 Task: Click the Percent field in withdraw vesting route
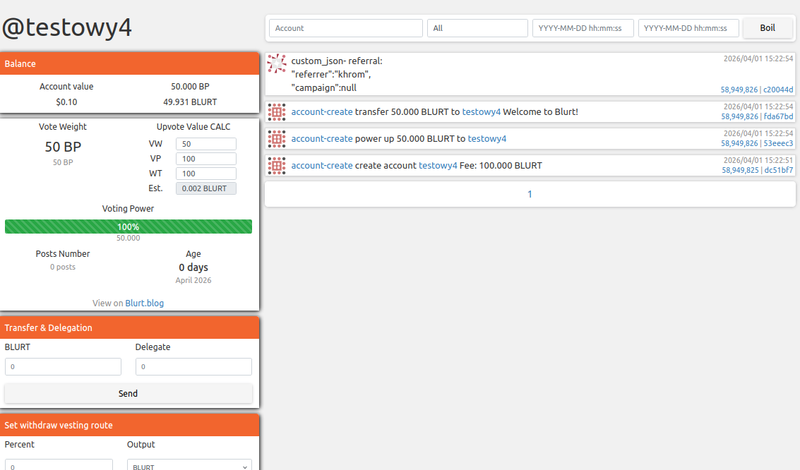click(x=58, y=465)
